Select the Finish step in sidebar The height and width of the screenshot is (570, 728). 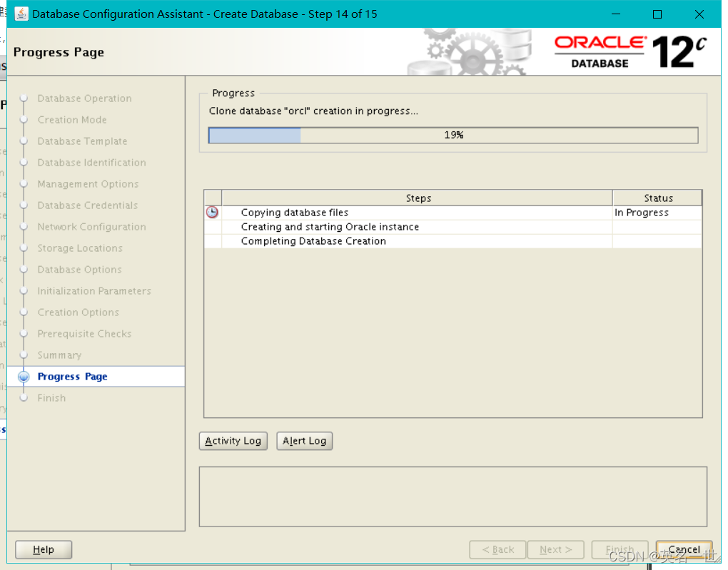[51, 398]
